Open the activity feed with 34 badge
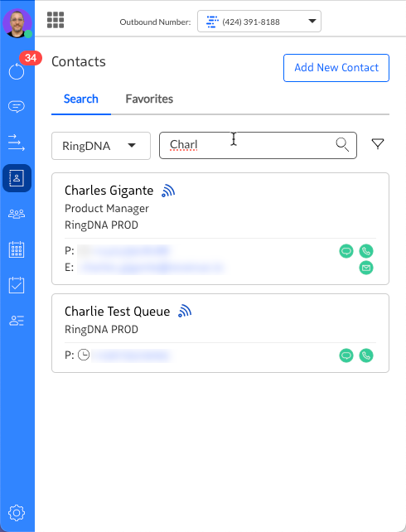 click(x=17, y=71)
